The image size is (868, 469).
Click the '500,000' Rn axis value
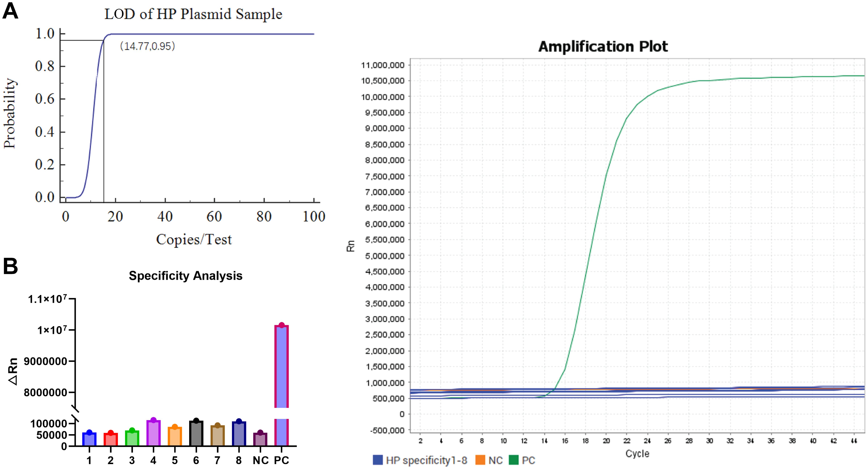click(388, 399)
